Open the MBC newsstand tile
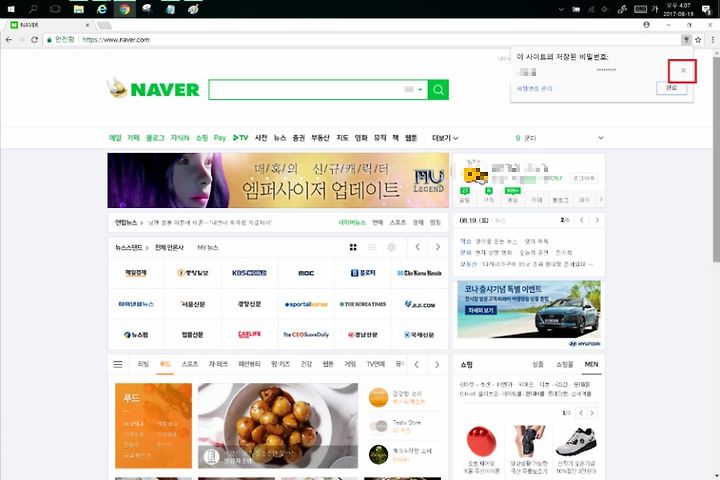This screenshot has height=480, width=720. (x=306, y=273)
